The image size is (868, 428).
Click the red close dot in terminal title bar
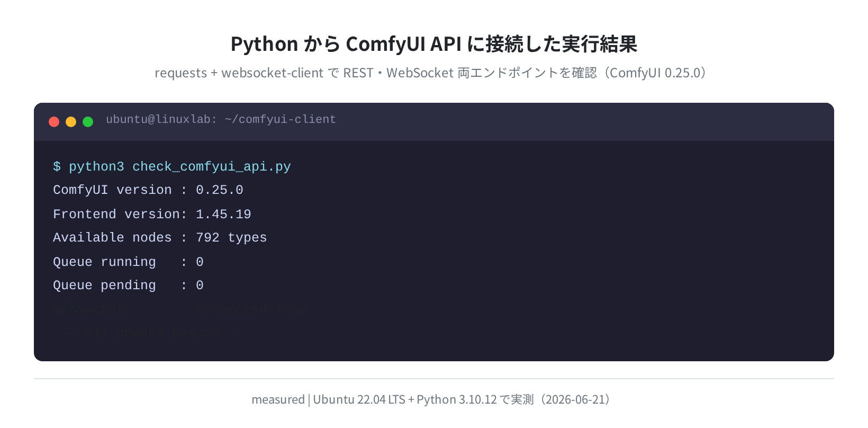click(x=54, y=122)
